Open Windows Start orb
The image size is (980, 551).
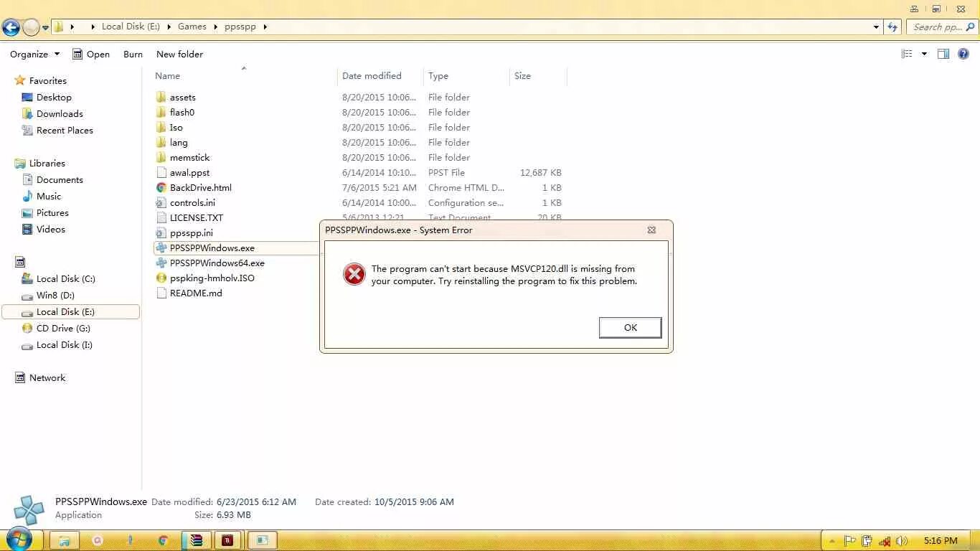[19, 540]
